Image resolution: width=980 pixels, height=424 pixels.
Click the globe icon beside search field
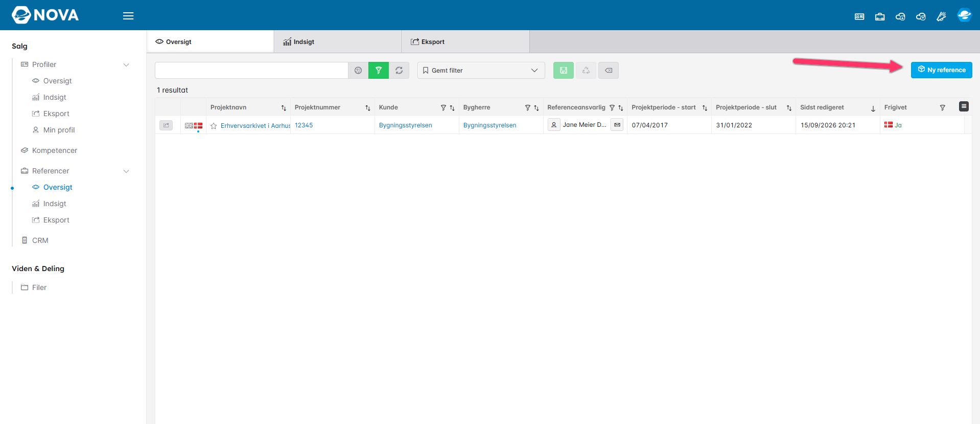click(358, 70)
